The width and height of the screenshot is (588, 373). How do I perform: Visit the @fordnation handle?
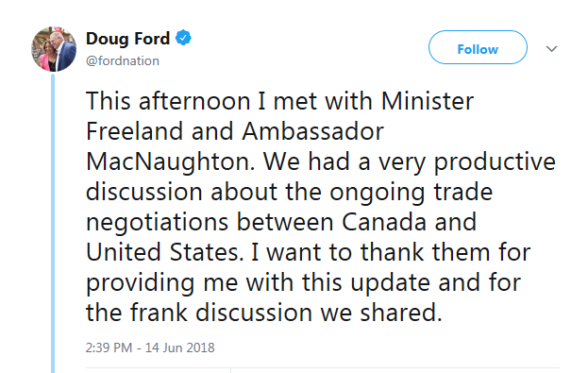(123, 60)
